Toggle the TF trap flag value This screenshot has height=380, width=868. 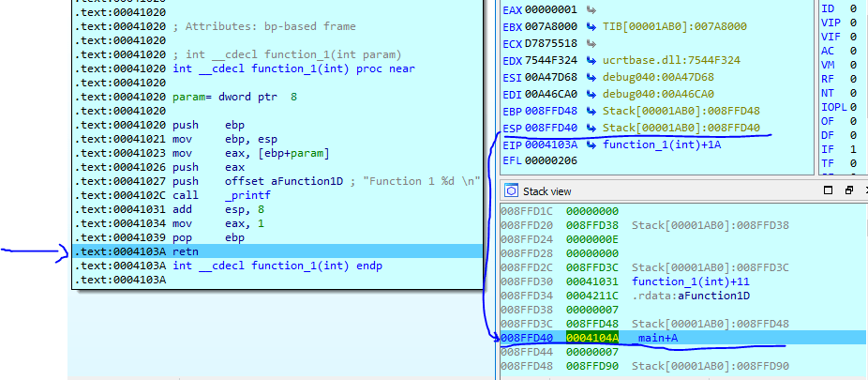click(852, 162)
